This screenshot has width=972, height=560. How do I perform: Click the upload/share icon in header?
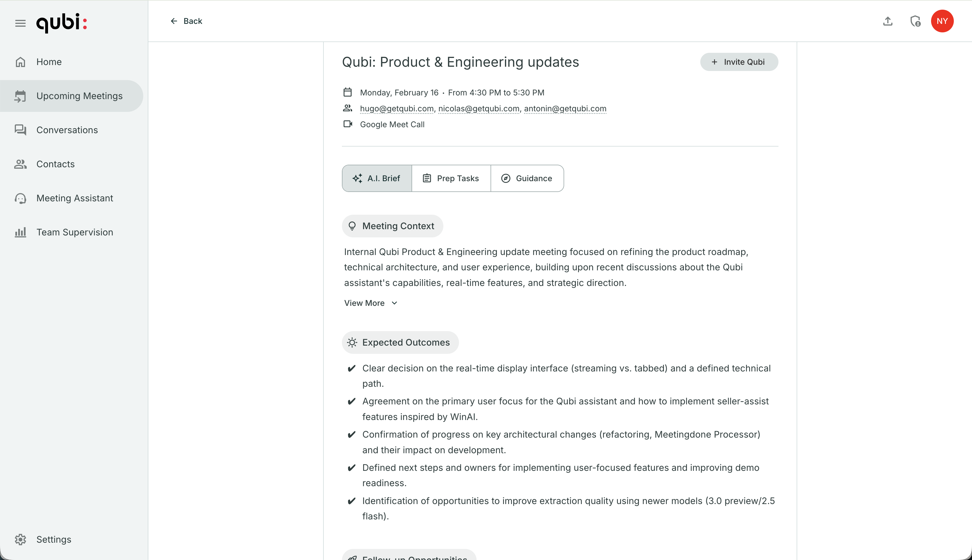(x=888, y=21)
